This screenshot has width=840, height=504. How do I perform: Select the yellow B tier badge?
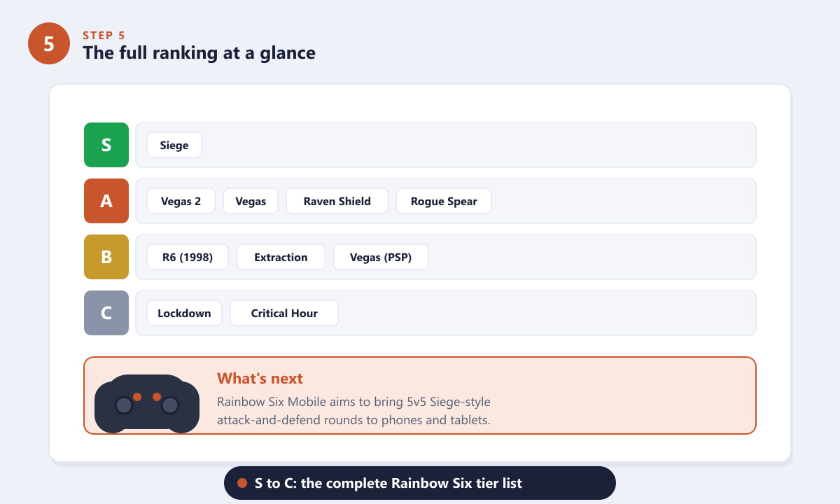pyautogui.click(x=106, y=257)
